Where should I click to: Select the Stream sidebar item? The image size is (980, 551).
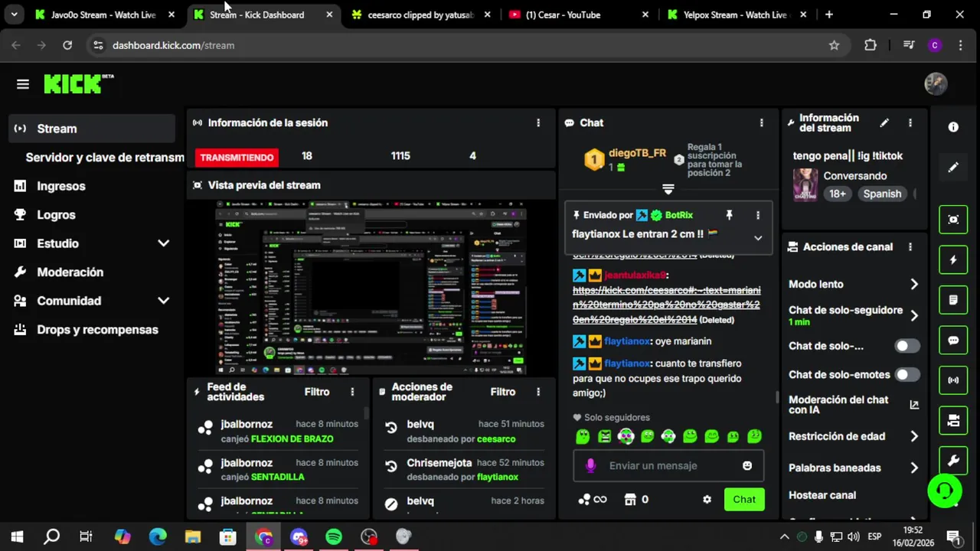coord(92,129)
